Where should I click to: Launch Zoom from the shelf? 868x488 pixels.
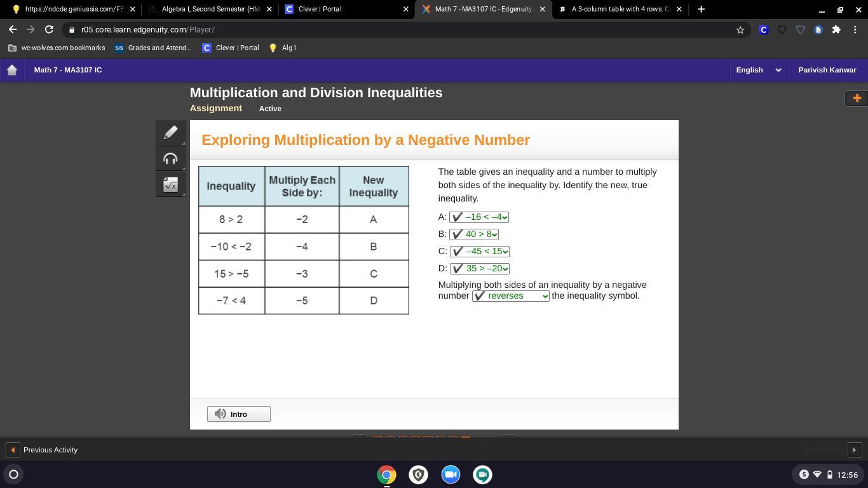451,475
